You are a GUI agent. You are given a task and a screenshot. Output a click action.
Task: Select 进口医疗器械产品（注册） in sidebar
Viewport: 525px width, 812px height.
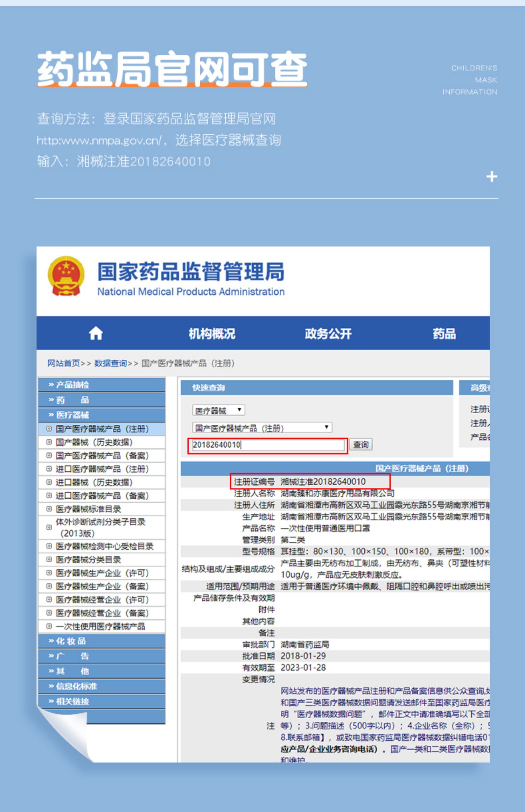101,469
